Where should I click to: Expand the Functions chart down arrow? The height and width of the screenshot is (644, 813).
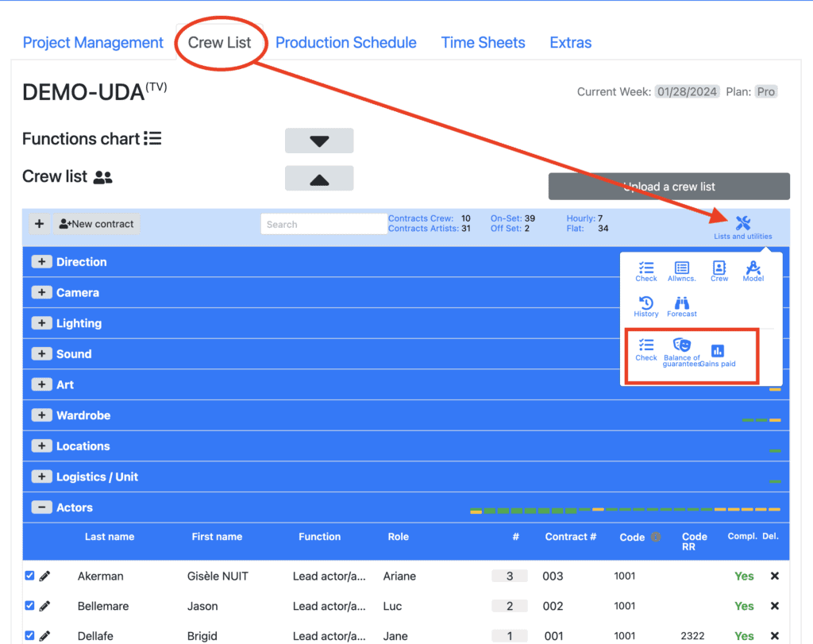(x=319, y=141)
